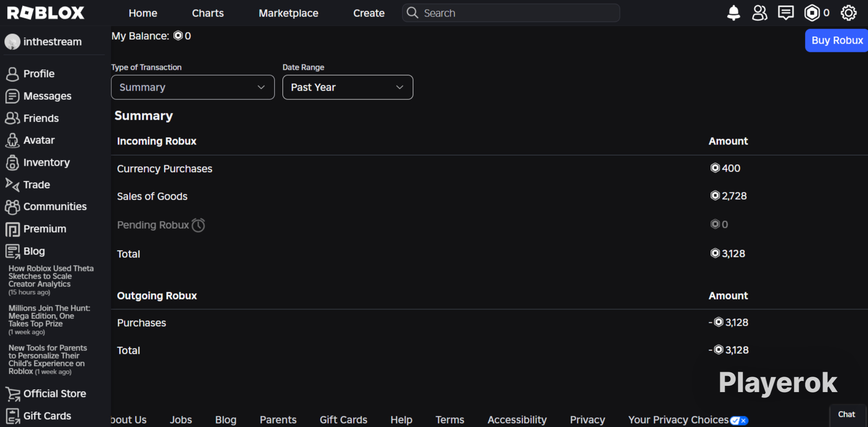Open the Type of Transaction dropdown
This screenshot has height=427, width=868.
[x=193, y=87]
